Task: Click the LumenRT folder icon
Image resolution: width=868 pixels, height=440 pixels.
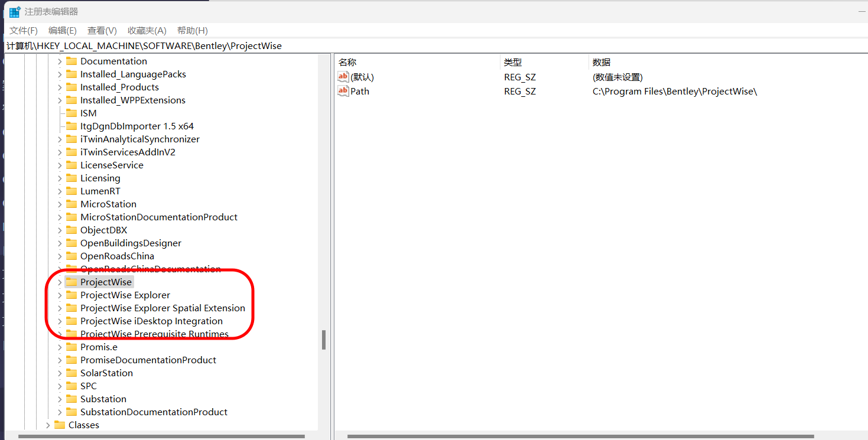Action: coord(71,191)
